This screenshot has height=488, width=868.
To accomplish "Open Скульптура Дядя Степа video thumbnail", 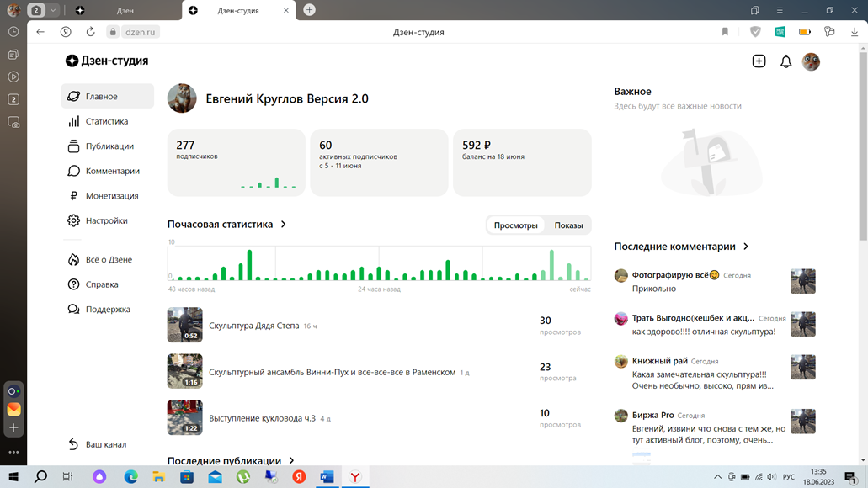I will (185, 325).
